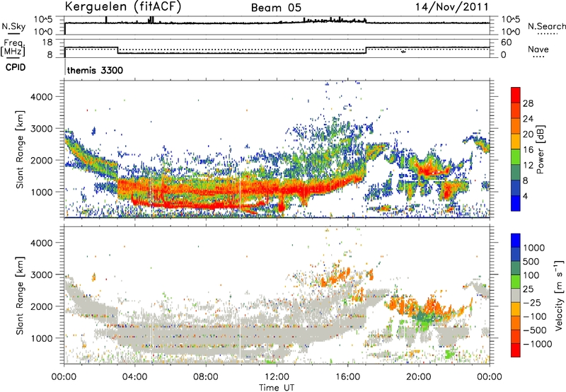Select the "Freq. [MHz]" axis label

[x=13, y=48]
